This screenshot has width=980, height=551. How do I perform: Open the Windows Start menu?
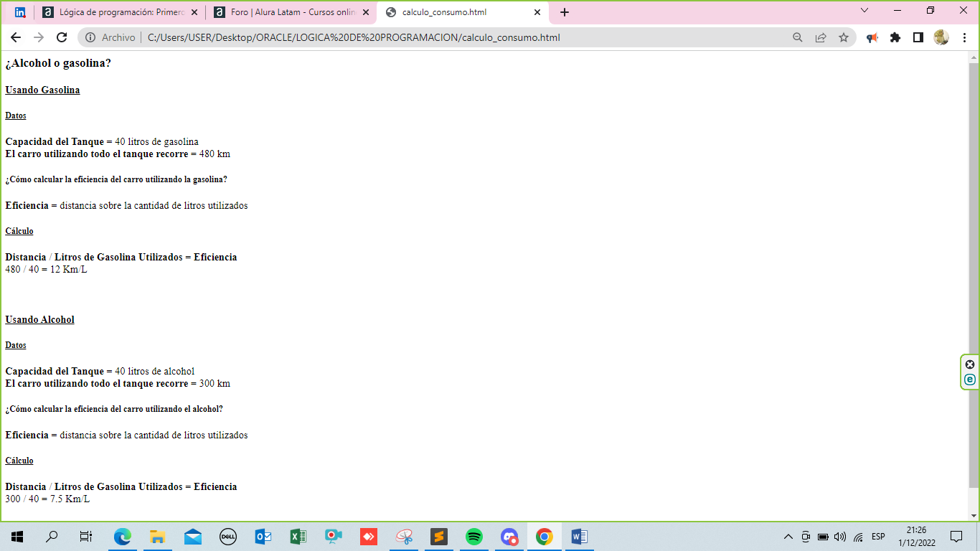(x=17, y=536)
